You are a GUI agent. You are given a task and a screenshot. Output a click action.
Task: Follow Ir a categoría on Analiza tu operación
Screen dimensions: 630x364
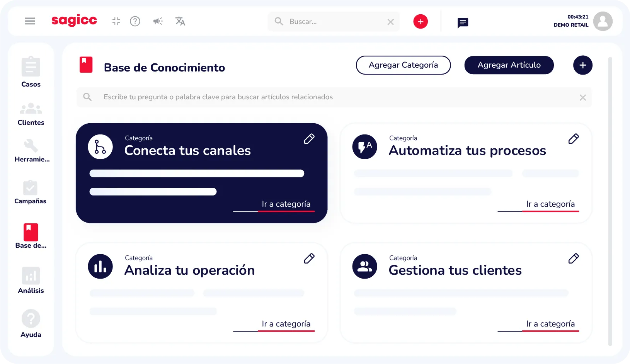286,324
